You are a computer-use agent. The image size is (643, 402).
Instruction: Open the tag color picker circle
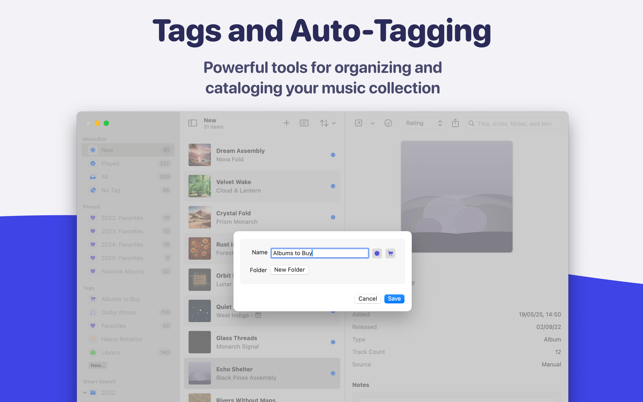(377, 254)
